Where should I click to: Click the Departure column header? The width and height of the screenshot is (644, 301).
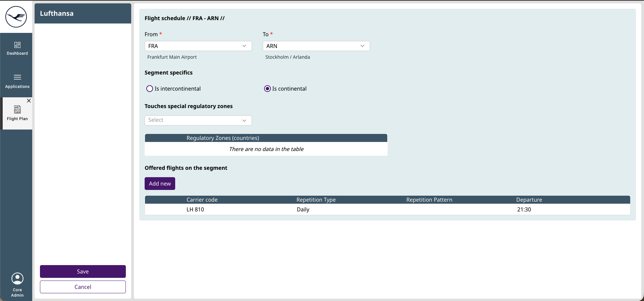click(x=529, y=200)
